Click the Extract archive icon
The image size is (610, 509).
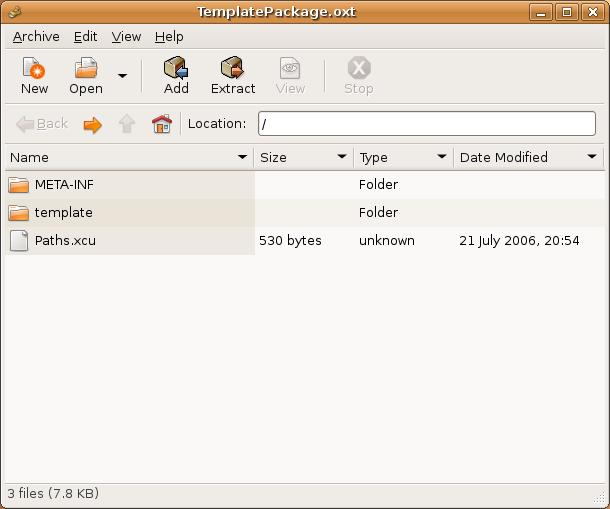(x=233, y=68)
